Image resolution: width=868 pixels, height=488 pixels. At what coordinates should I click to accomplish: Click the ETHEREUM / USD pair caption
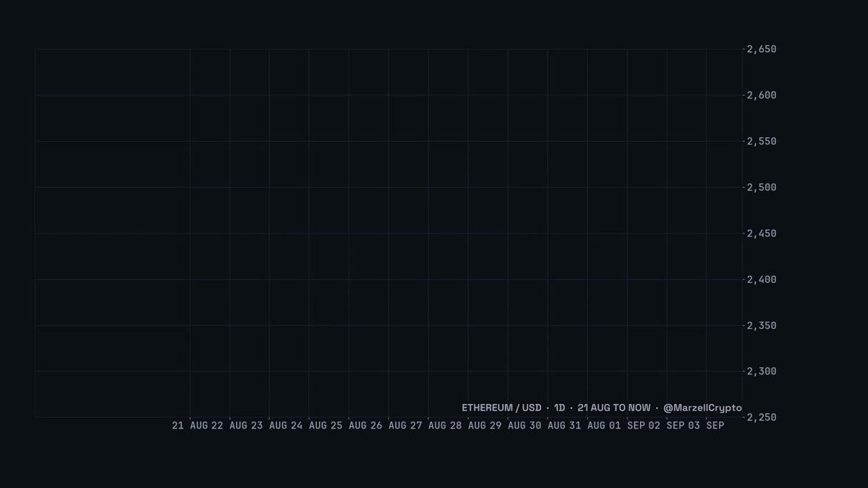pos(501,408)
